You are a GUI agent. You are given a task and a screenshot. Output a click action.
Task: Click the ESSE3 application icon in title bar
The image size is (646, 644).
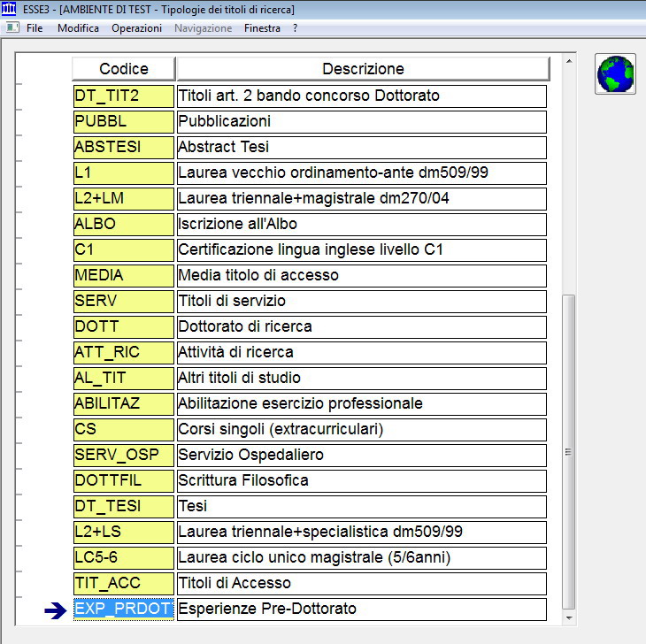tap(8, 9)
